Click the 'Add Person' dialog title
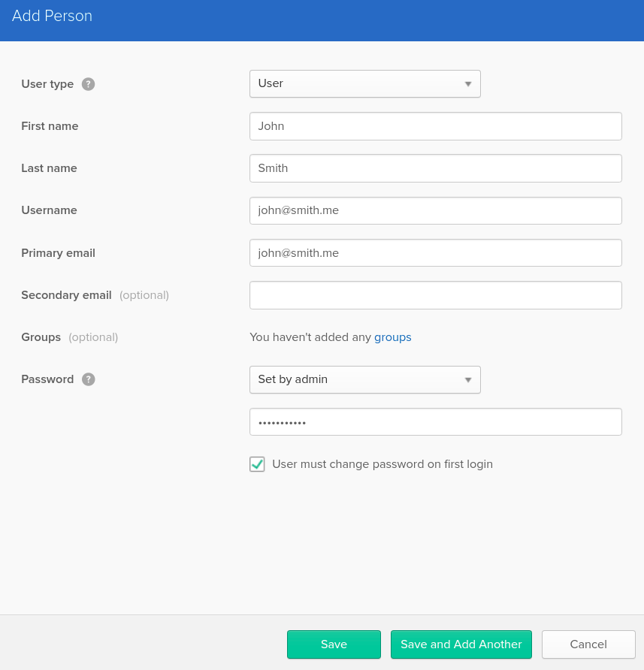This screenshot has height=670, width=644. (x=53, y=16)
